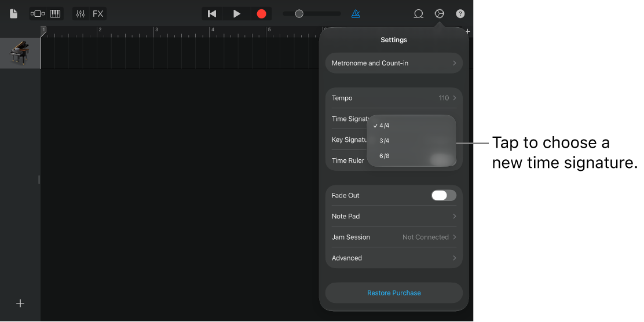Open Advanced settings
The height and width of the screenshot is (322, 644).
pos(394,258)
